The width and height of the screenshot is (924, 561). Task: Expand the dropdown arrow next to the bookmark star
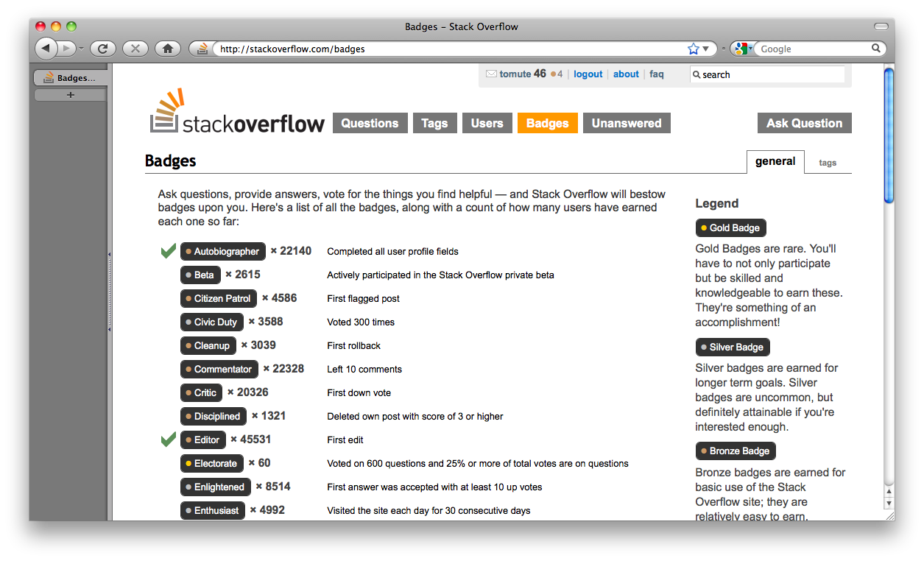(705, 49)
